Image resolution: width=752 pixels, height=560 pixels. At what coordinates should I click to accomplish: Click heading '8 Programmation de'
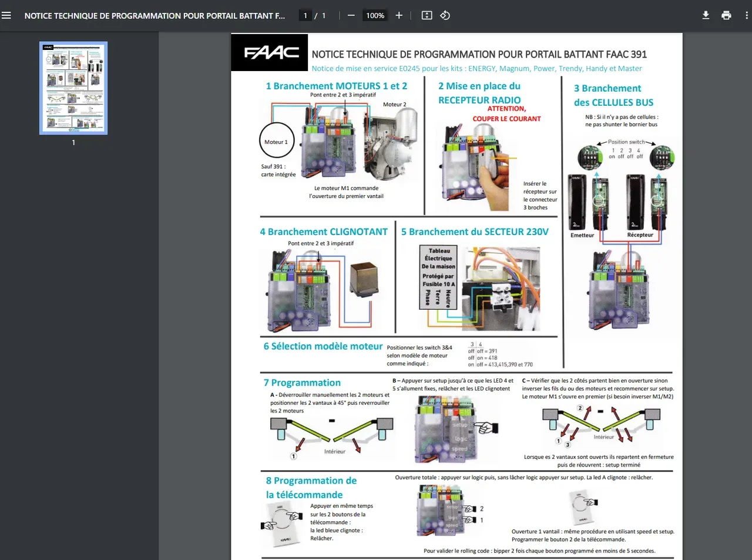(311, 481)
